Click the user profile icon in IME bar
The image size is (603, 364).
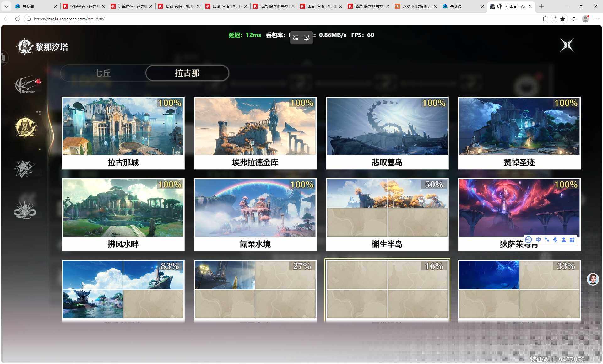[564, 240]
